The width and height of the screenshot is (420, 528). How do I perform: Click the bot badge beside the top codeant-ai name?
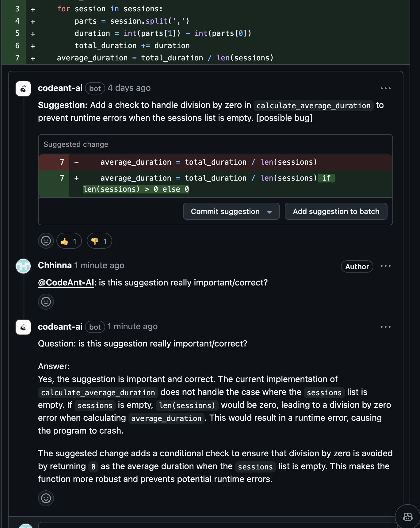(95, 88)
